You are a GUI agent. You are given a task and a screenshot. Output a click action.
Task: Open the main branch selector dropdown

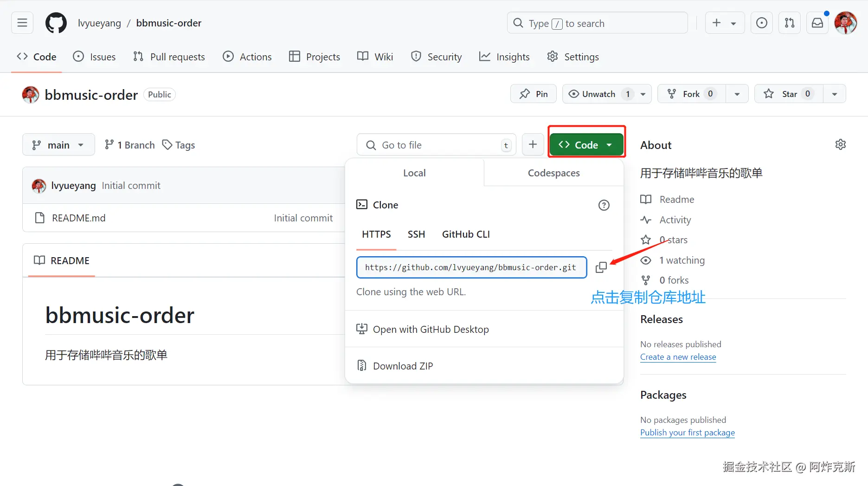tap(58, 145)
